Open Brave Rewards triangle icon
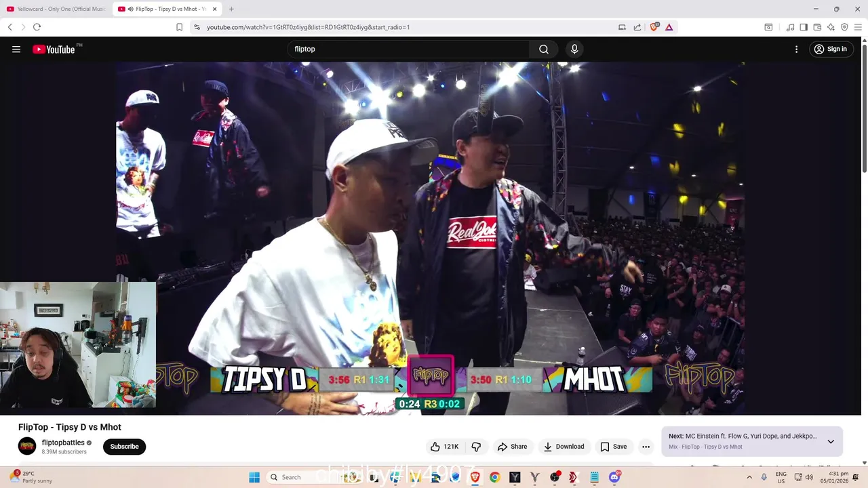The width and height of the screenshot is (868, 488). [669, 27]
